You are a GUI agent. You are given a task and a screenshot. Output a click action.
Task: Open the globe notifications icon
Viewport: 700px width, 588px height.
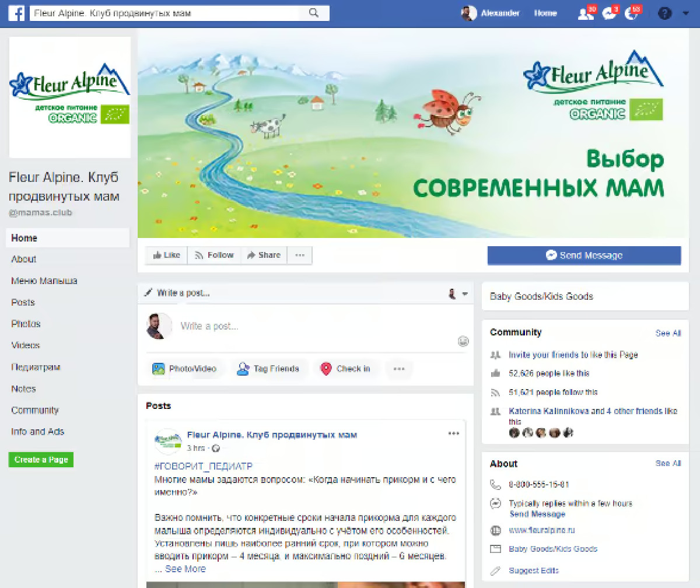pyautogui.click(x=632, y=13)
